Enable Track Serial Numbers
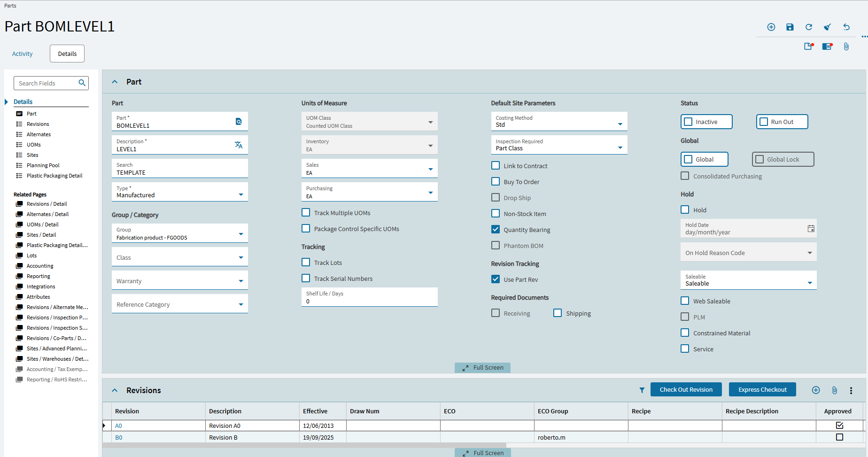 coord(306,279)
